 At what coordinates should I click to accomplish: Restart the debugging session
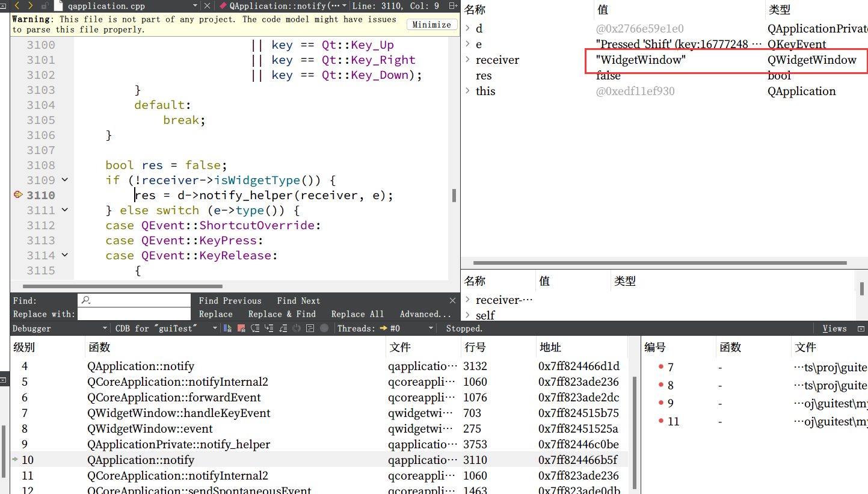tap(297, 329)
